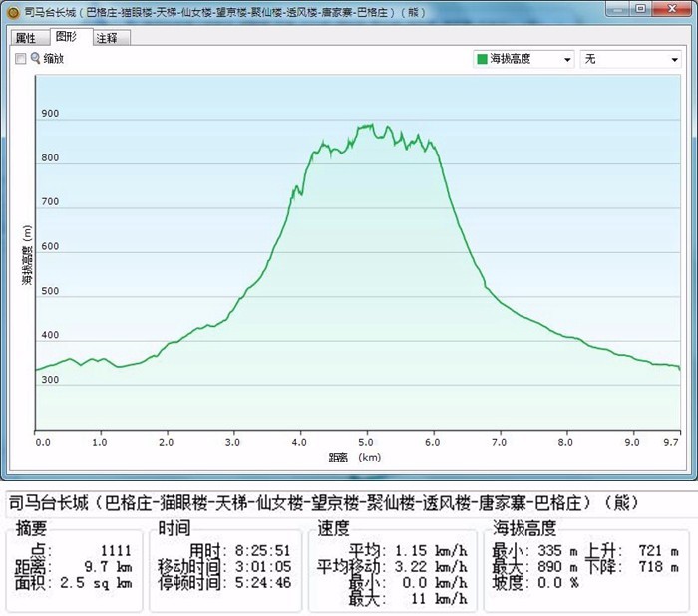Click the 最大 890 m elevation value
Image resolution: width=698 pixels, height=616 pixels.
coord(557,567)
